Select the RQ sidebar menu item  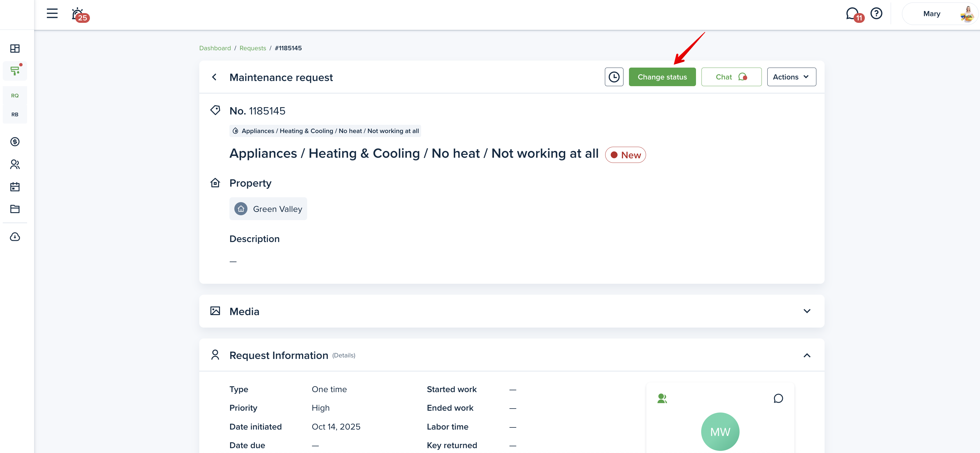(15, 96)
